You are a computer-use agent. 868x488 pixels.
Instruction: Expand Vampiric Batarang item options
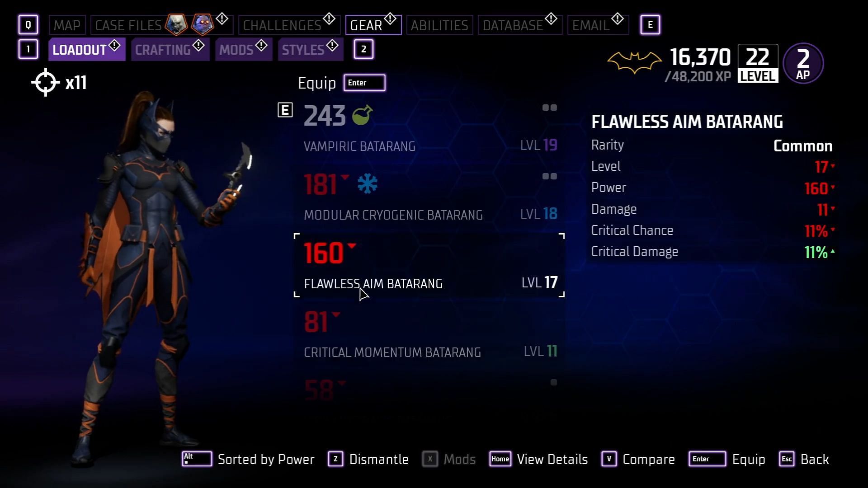pyautogui.click(x=549, y=108)
